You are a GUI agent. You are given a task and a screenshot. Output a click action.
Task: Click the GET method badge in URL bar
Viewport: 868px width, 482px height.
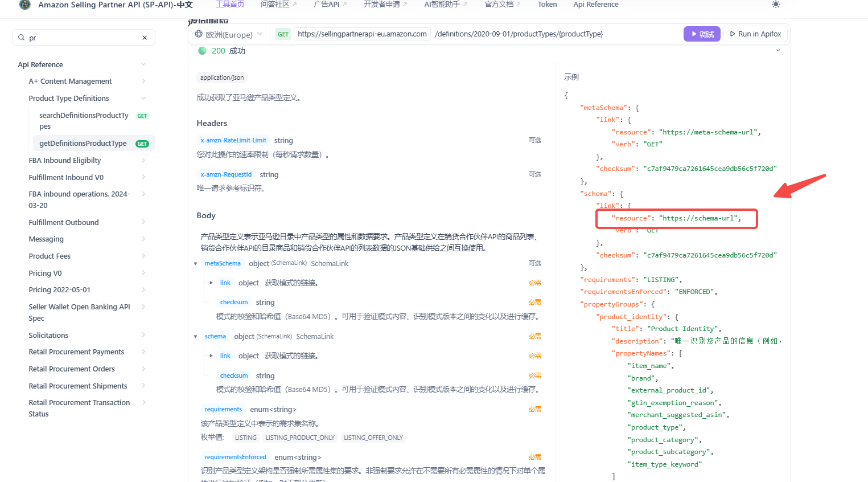click(x=283, y=34)
